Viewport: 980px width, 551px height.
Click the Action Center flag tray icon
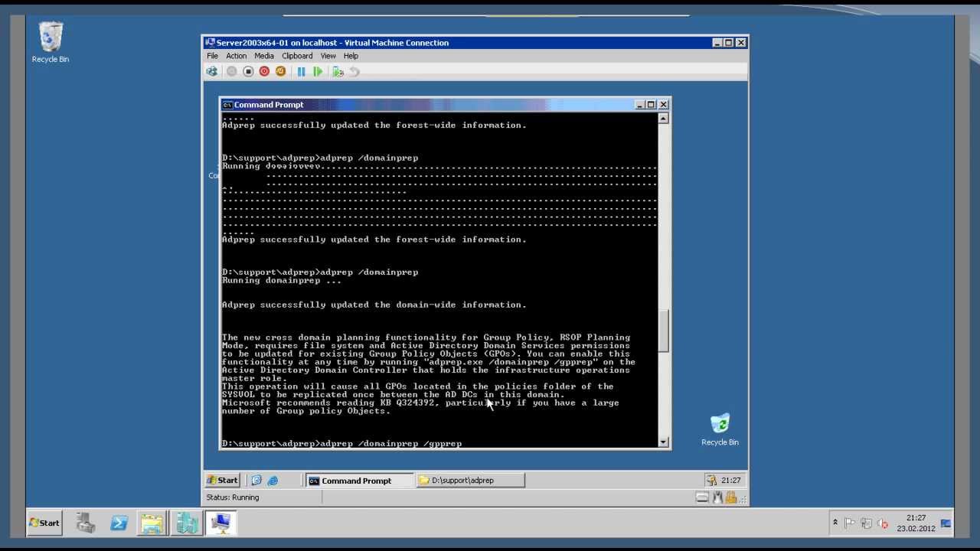pos(850,523)
